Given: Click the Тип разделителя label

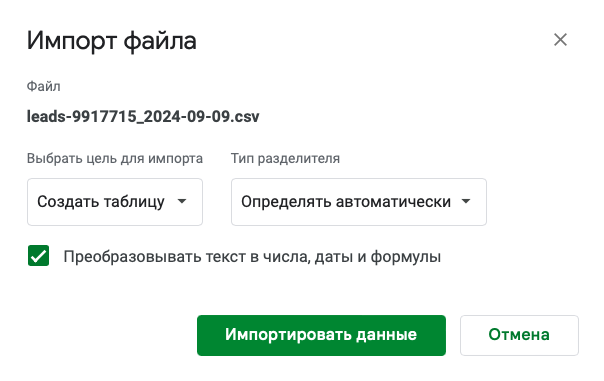Looking at the screenshot, I should [285, 158].
